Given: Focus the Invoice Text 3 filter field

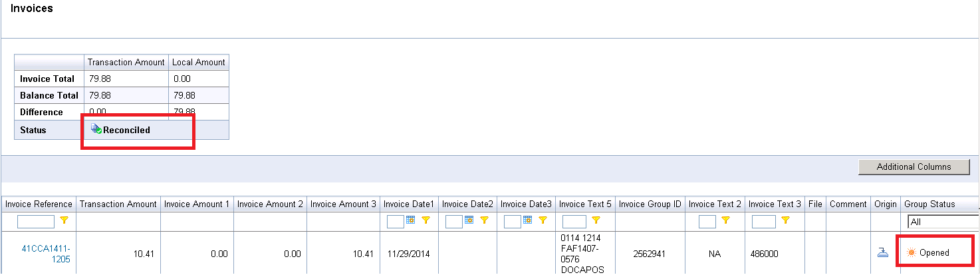Looking at the screenshot, I should click(x=764, y=222).
